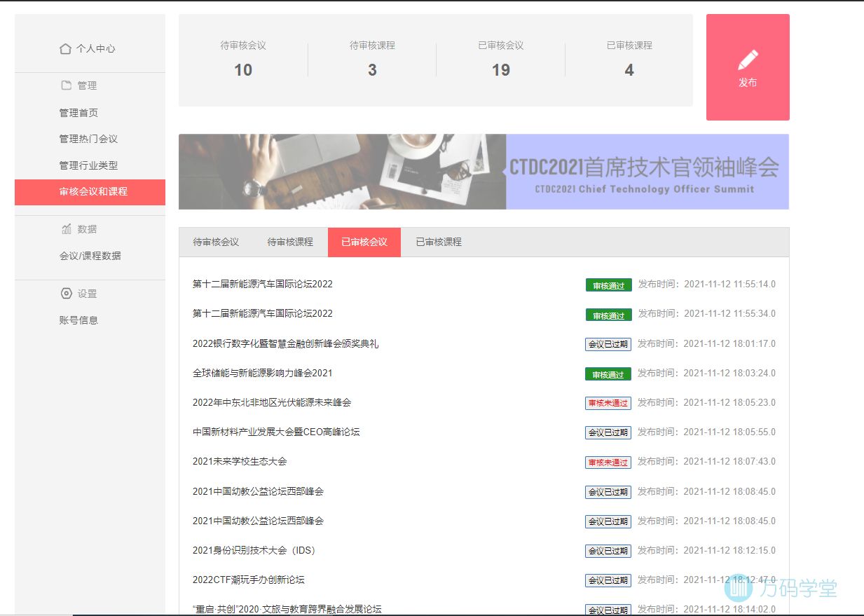Click the folder icon next to 管理

[x=67, y=85]
